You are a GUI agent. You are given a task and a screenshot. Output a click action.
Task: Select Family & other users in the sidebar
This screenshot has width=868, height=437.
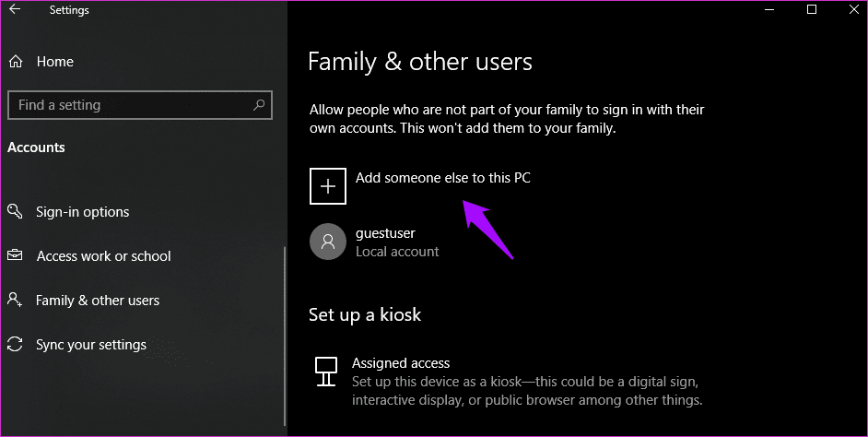97,301
